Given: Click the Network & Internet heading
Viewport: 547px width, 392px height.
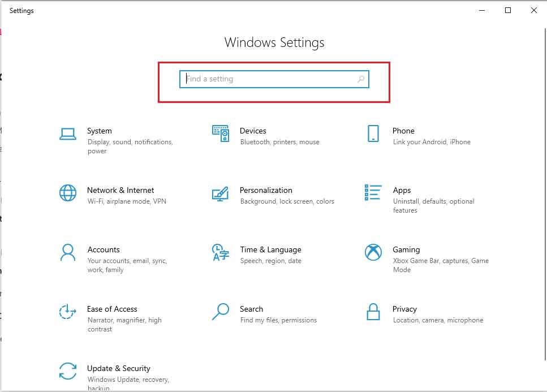Looking at the screenshot, I should tap(120, 190).
